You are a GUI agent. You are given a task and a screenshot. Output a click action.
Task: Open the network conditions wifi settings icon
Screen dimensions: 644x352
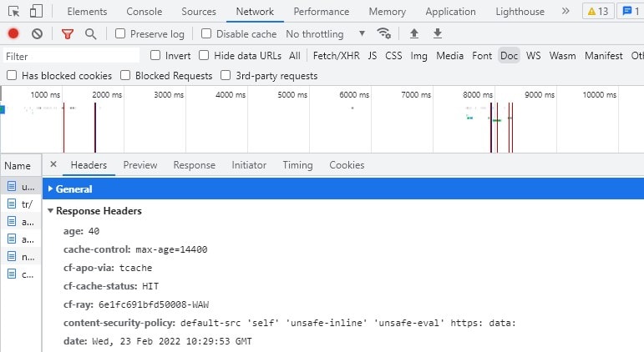pyautogui.click(x=384, y=33)
